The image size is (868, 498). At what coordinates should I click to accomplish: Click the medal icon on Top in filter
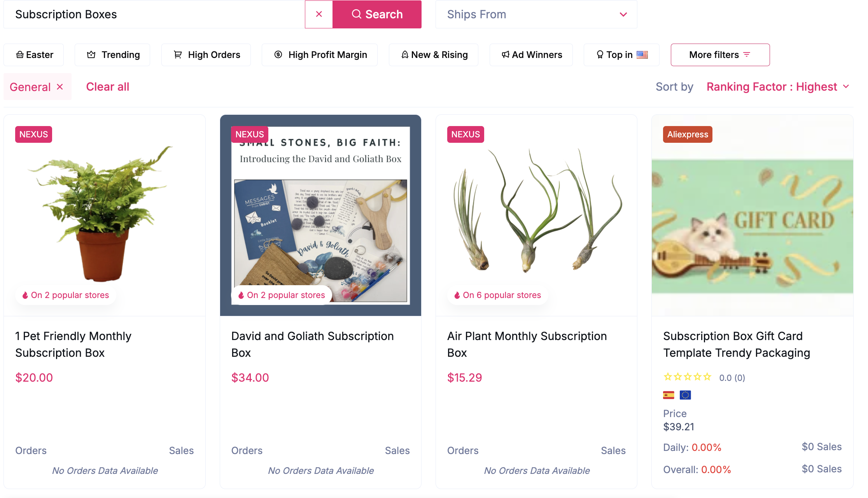[x=599, y=54]
